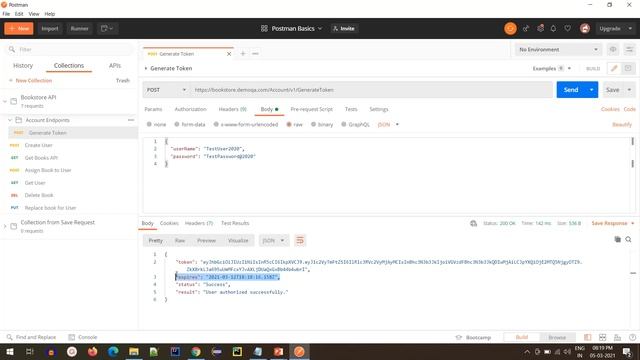Select the raw body radio
This screenshot has width=640, height=360.
click(x=289, y=124)
